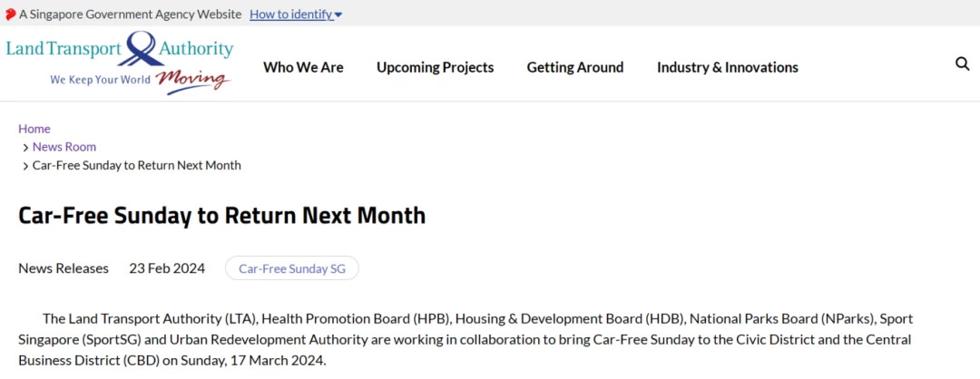980x379 pixels.
Task: Open the search magnifier icon
Action: coord(963,63)
